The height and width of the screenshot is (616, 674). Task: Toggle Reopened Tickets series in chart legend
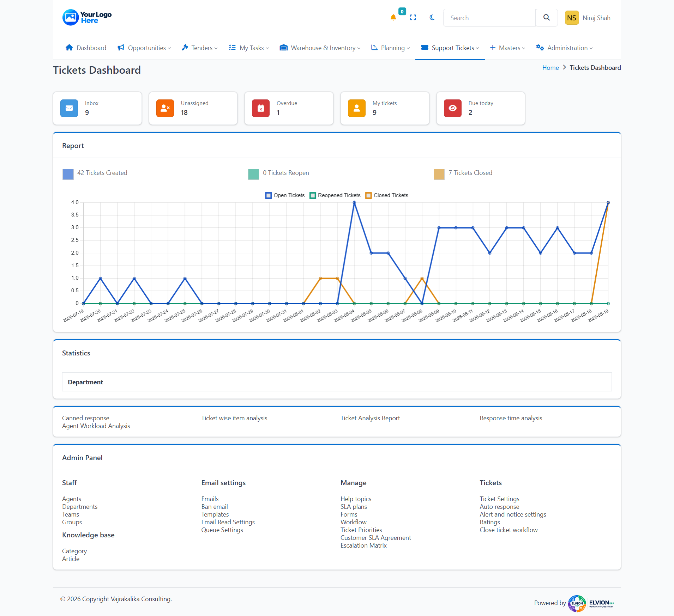tap(335, 195)
